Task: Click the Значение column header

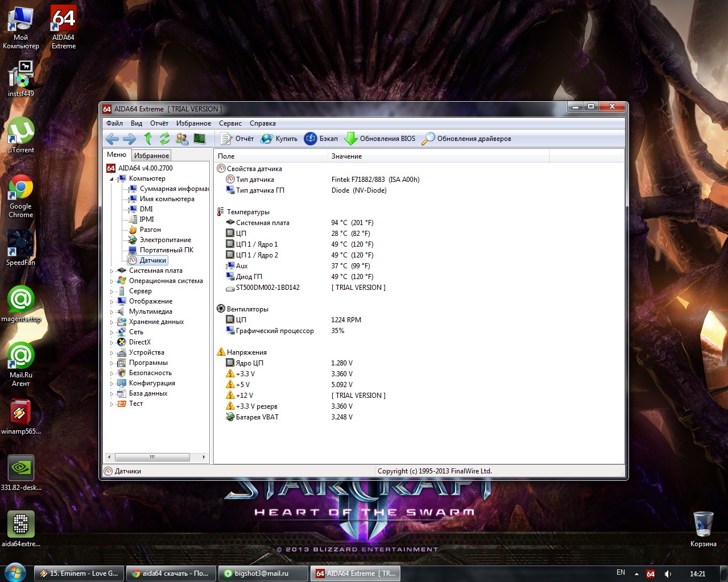Action: (439, 156)
